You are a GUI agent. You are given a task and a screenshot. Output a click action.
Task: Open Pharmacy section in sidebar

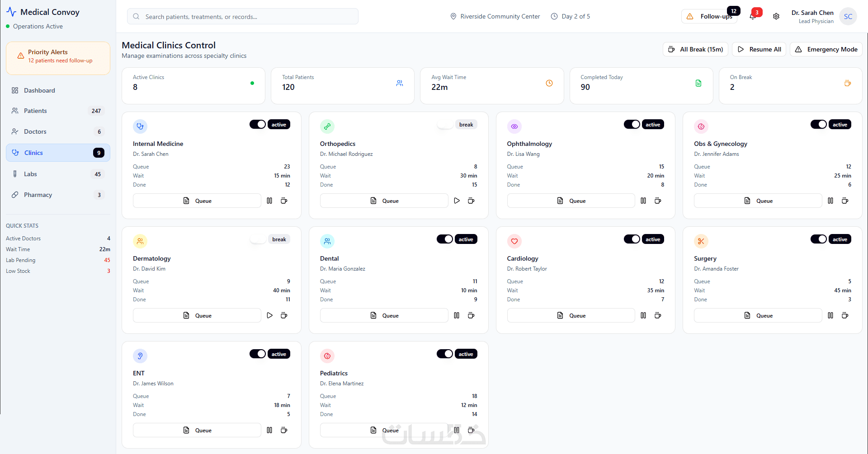58,195
